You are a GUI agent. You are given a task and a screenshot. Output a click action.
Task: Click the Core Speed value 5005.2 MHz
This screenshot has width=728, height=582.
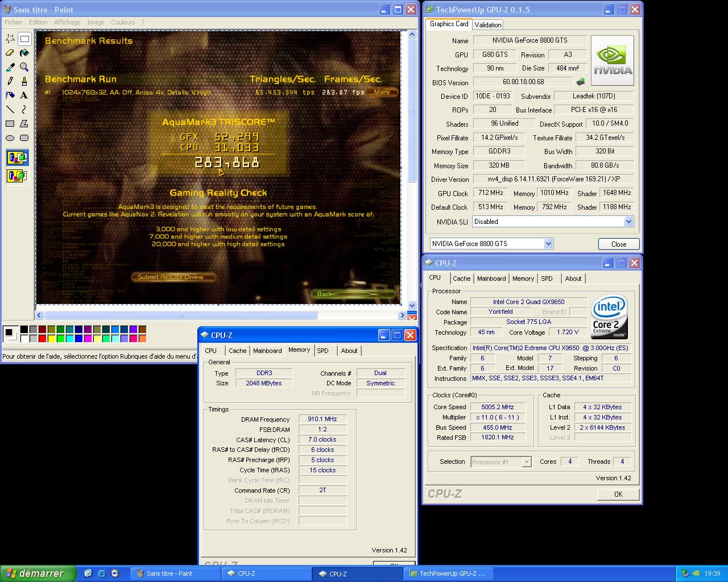[498, 407]
